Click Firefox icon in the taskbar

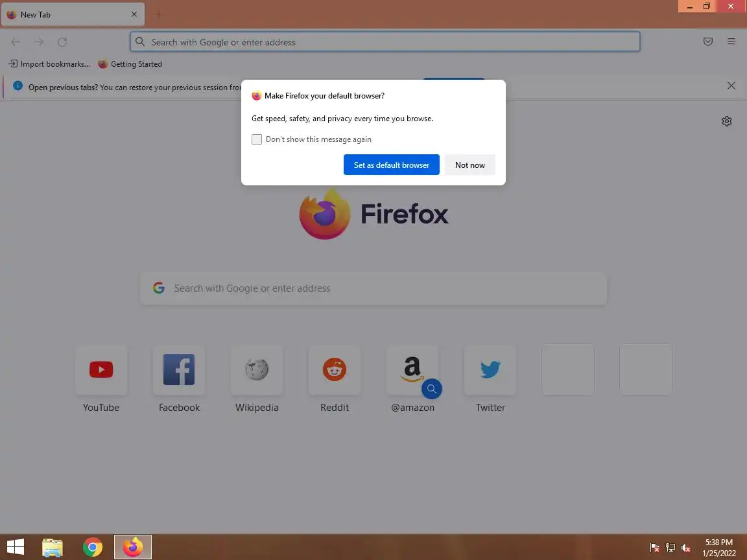133,547
